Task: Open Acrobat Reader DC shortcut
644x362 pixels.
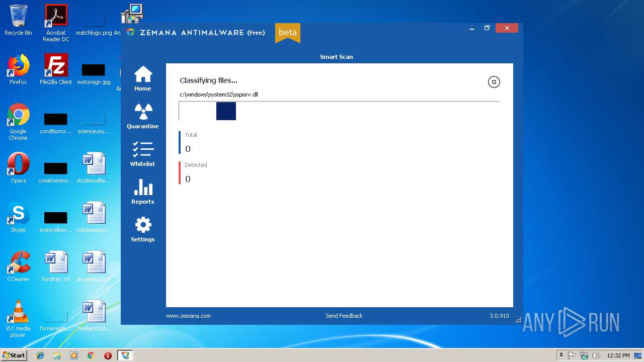Action: point(56,23)
